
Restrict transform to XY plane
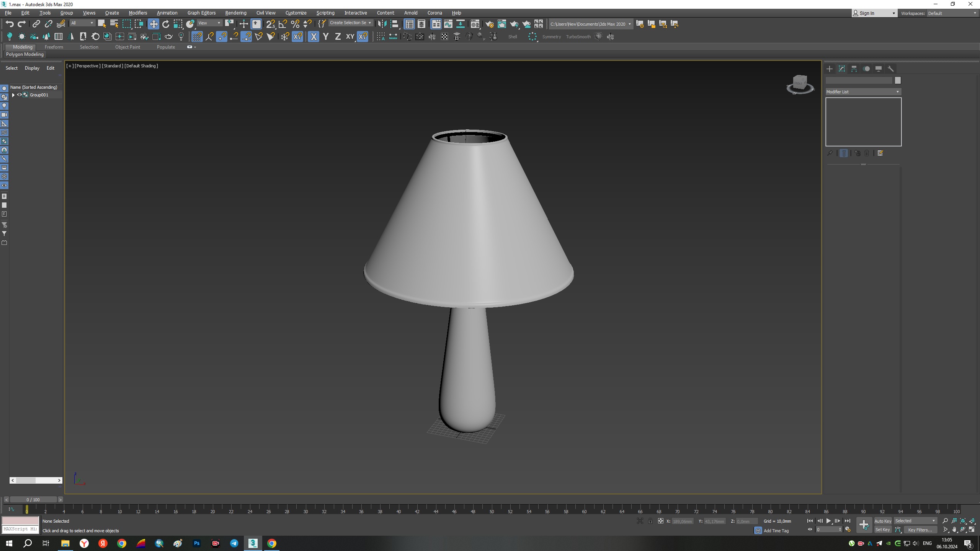350,37
